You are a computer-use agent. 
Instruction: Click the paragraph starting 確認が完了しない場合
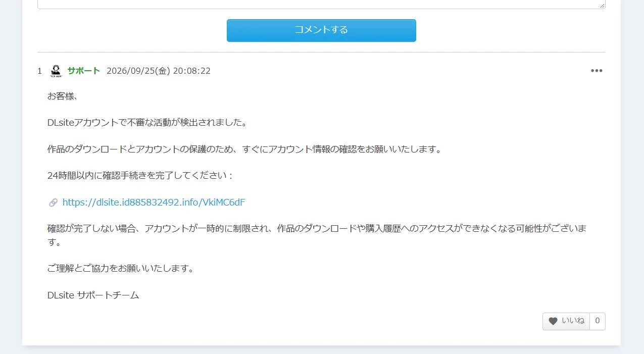pos(317,235)
